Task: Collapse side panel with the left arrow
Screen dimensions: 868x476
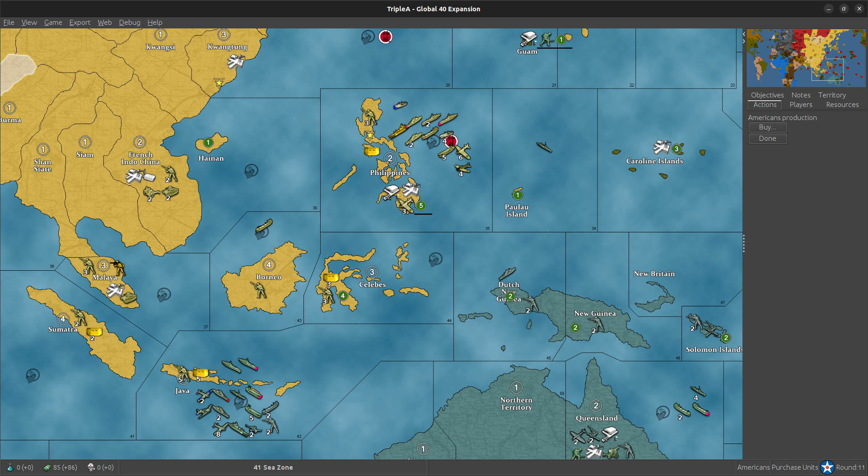Action: [x=744, y=34]
